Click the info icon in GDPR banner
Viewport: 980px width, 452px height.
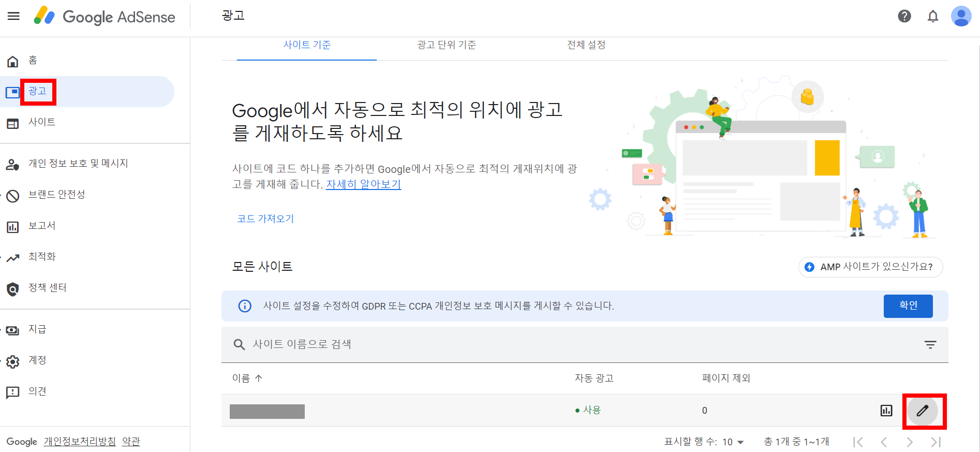pos(245,306)
